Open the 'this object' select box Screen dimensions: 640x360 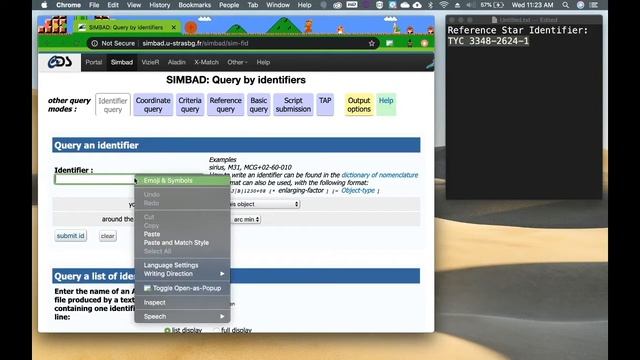pos(265,204)
